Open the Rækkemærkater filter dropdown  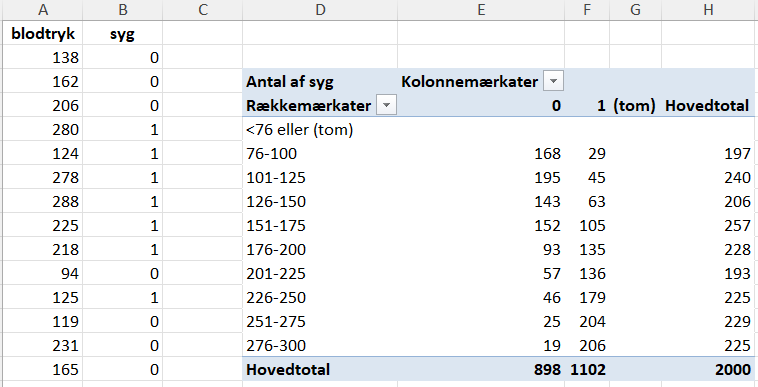coord(386,106)
